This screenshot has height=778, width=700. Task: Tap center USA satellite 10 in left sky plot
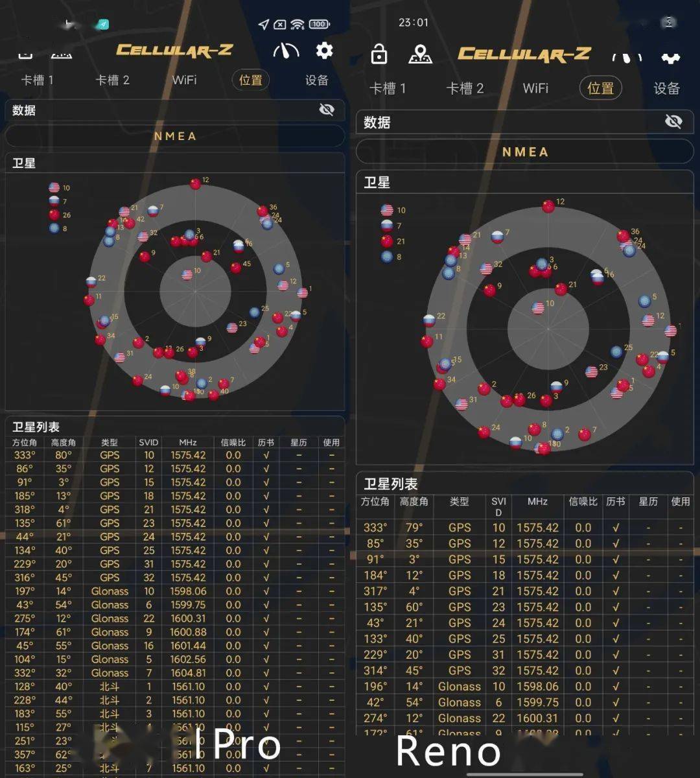[187, 275]
